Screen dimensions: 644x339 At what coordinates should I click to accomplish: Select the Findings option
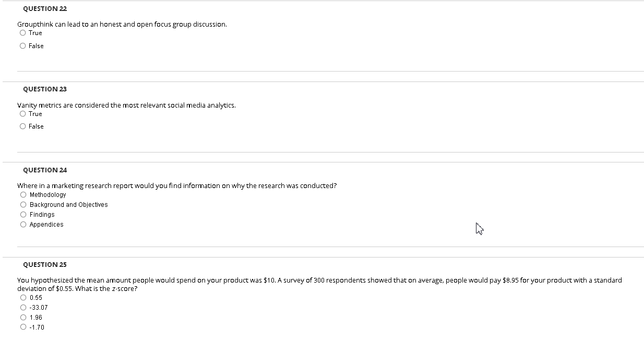23,214
